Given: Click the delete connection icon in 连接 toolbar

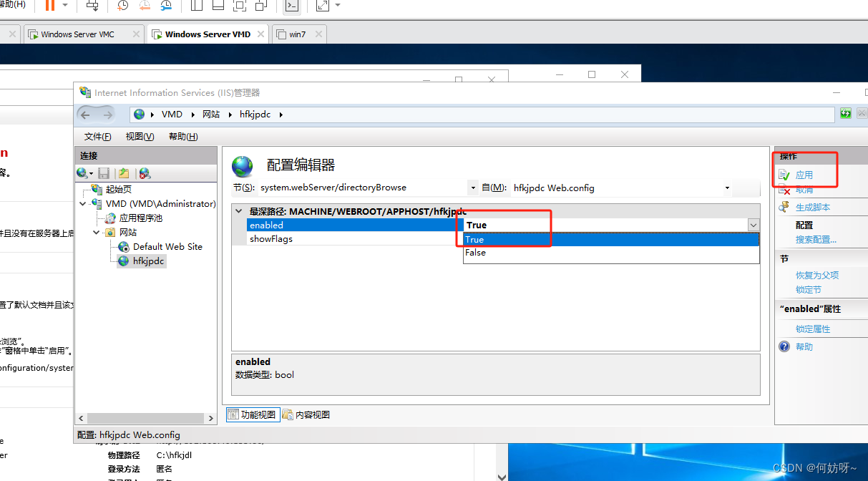Looking at the screenshot, I should pos(145,173).
